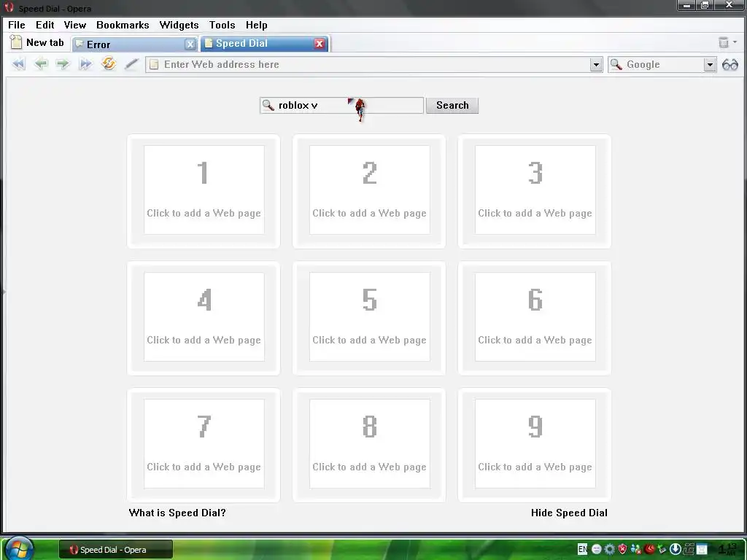
Task: Click the Speed Dial - Opera taskbar button
Action: 116,550
